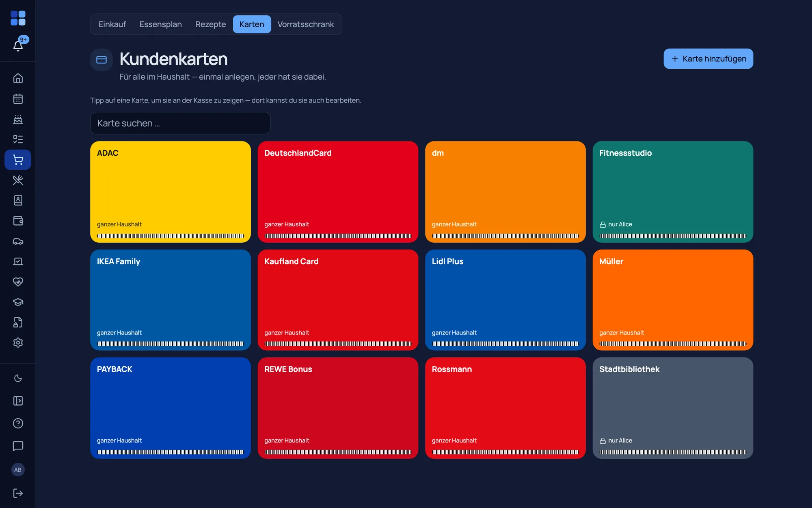Open the heart pulse health icon
Screen dimensions: 812x508
click(18, 282)
